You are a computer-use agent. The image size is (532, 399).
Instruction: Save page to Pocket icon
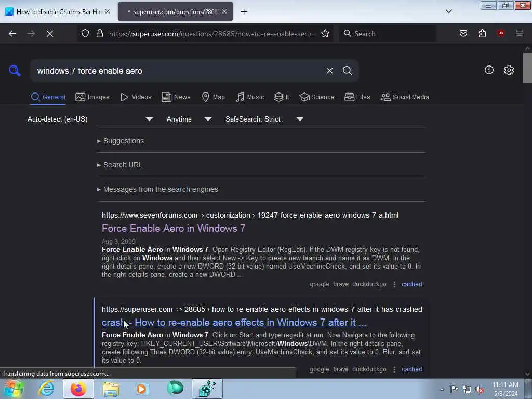pos(463,34)
